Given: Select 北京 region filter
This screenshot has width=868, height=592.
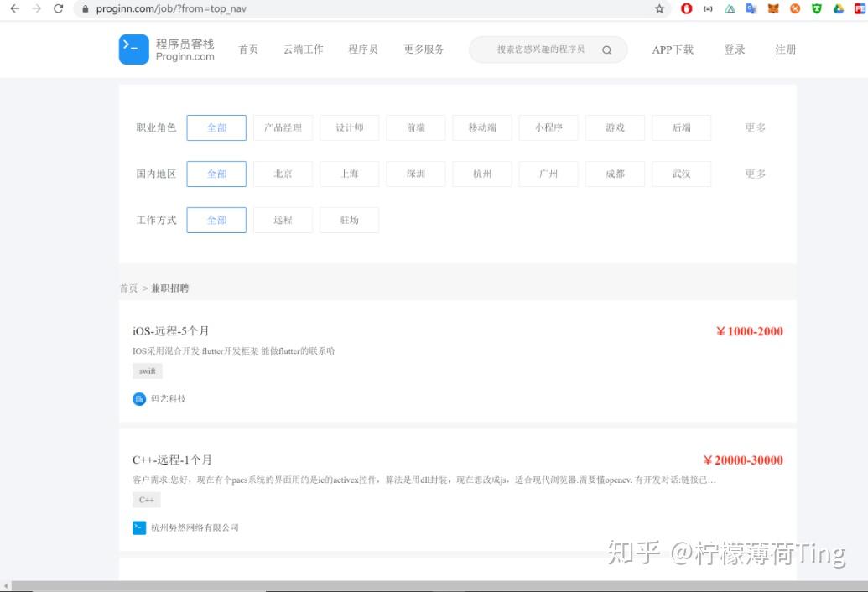Looking at the screenshot, I should pyautogui.click(x=283, y=174).
